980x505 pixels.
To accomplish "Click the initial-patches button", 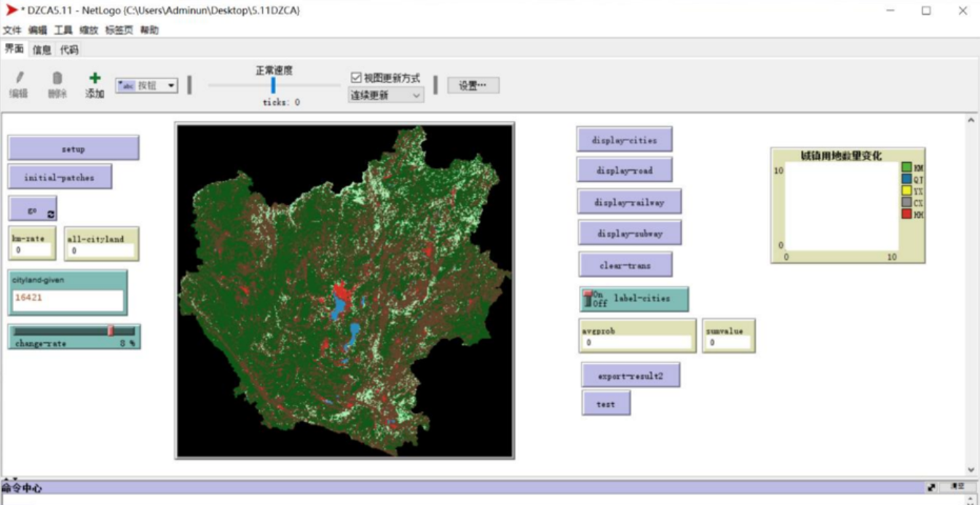I will [60, 176].
